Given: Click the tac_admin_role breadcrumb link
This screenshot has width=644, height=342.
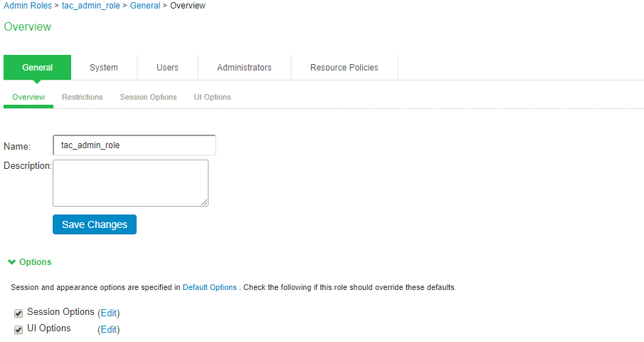Looking at the screenshot, I should (x=90, y=6).
